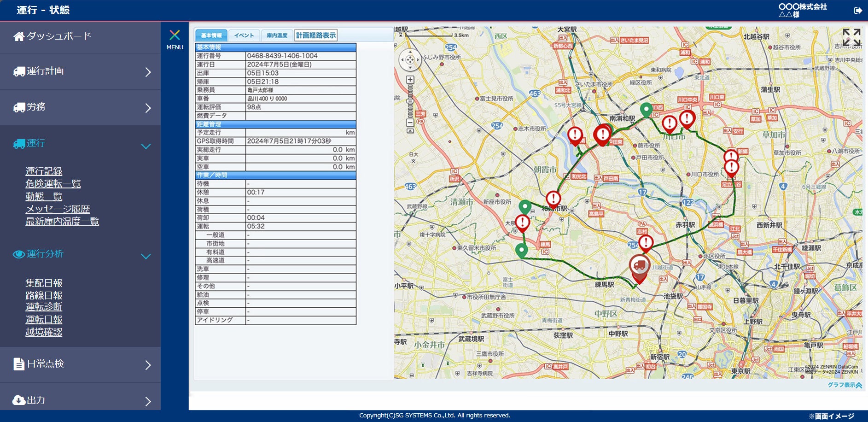The width and height of the screenshot is (868, 422).
Task: Click the 距離管理 section header
Action: click(x=276, y=124)
